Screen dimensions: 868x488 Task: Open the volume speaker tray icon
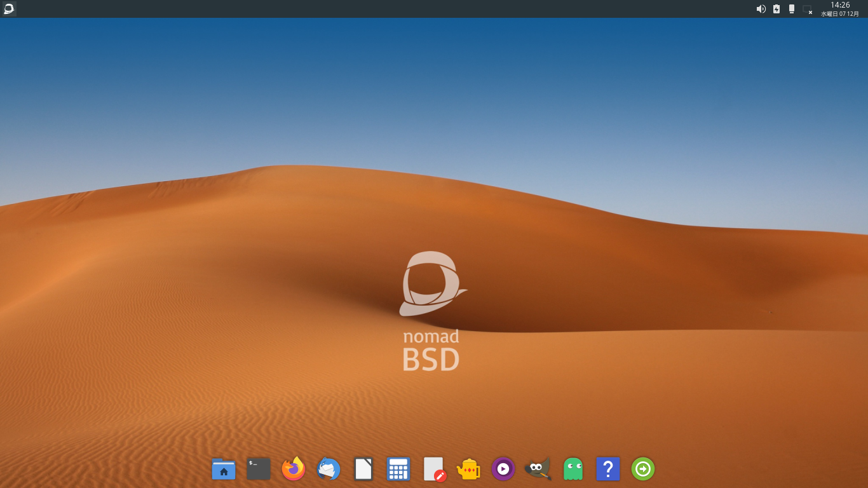pyautogui.click(x=761, y=9)
